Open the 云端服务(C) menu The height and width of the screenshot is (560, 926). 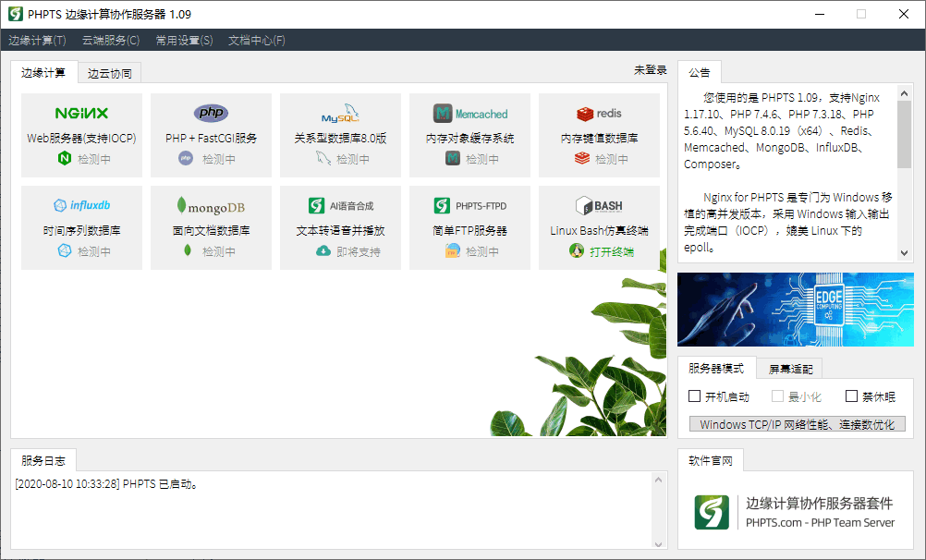(111, 40)
